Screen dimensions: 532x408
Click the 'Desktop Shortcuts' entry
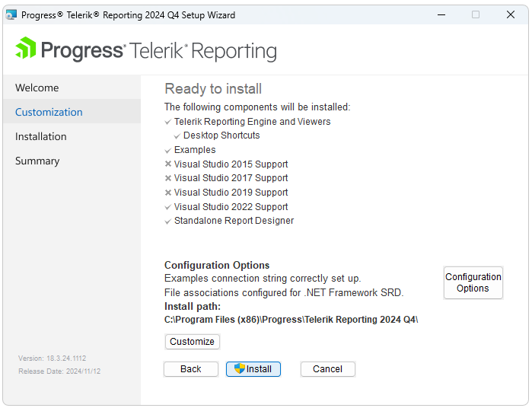click(x=221, y=135)
